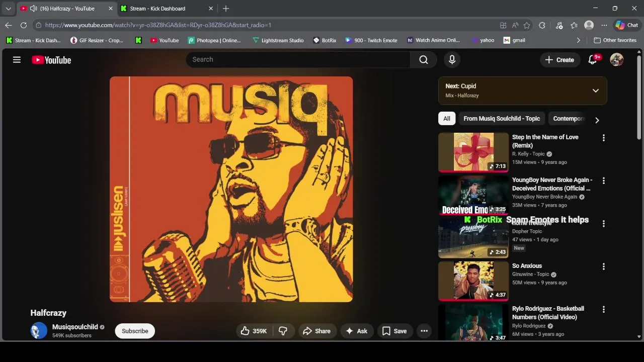Close the Kick Dashboard tab
The width and height of the screenshot is (644, 362).
point(211,9)
